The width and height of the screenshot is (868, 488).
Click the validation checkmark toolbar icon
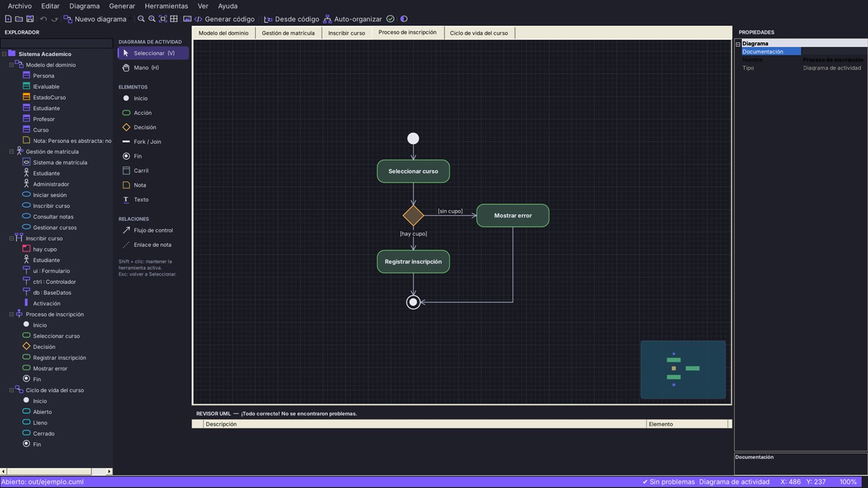click(390, 19)
